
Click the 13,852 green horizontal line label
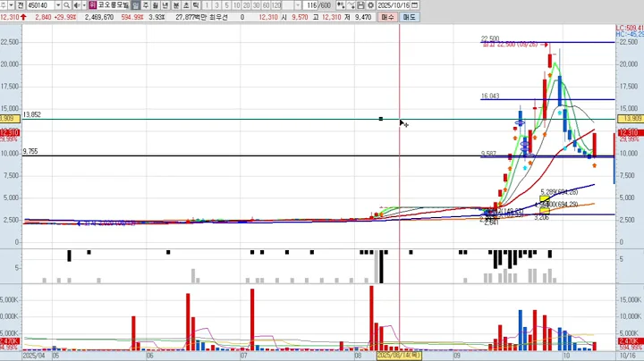[x=31, y=115]
